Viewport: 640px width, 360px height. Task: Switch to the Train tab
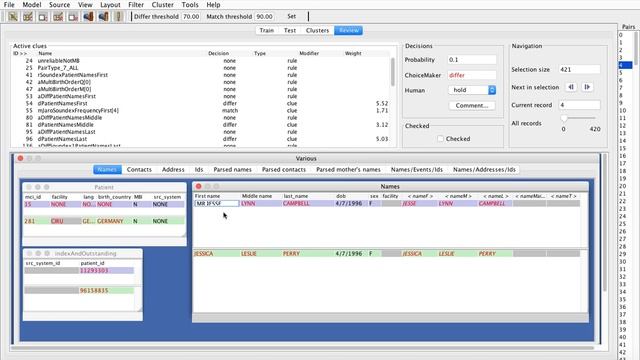267,31
